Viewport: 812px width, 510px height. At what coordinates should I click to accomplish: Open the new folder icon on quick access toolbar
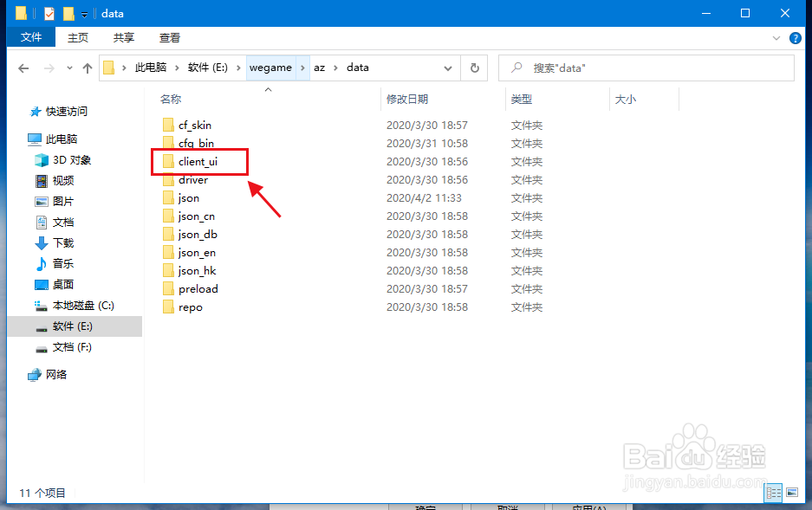pos(68,13)
